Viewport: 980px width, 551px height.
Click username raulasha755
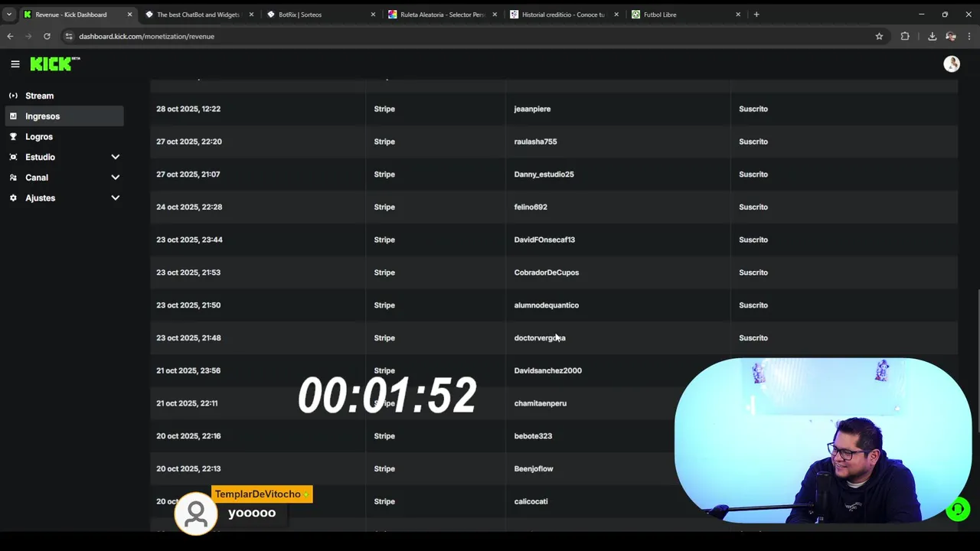pos(535,142)
